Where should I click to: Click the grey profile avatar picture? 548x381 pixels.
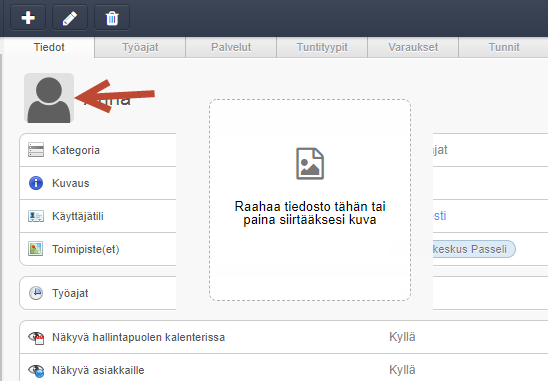click(x=49, y=98)
